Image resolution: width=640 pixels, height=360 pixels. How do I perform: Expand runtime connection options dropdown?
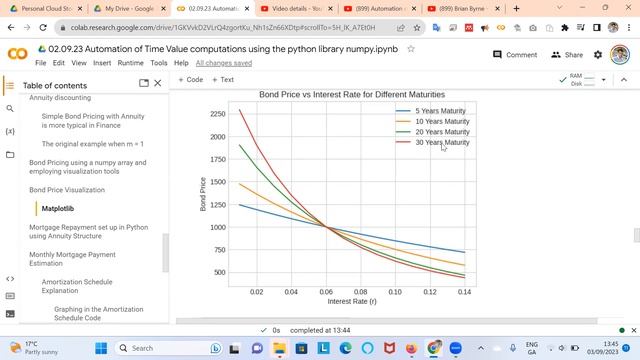coord(603,80)
